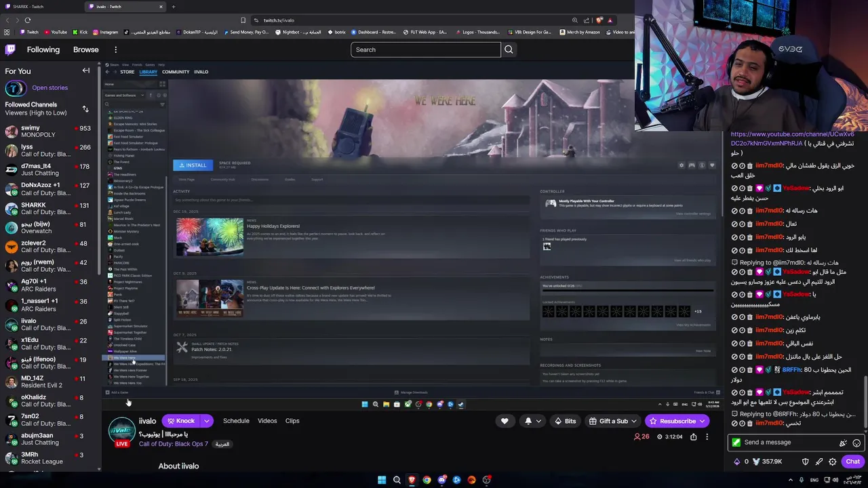Share the stream via share icon

coord(693,437)
